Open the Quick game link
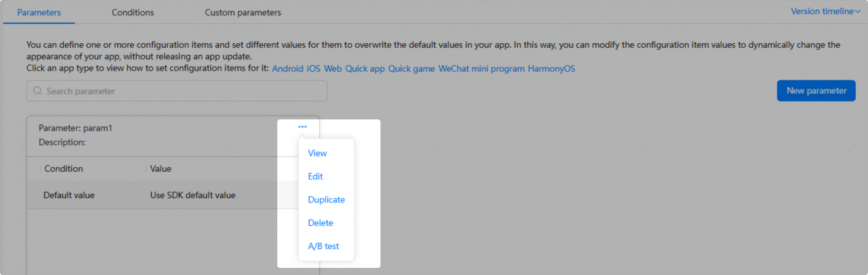This screenshot has width=868, height=275. (411, 68)
